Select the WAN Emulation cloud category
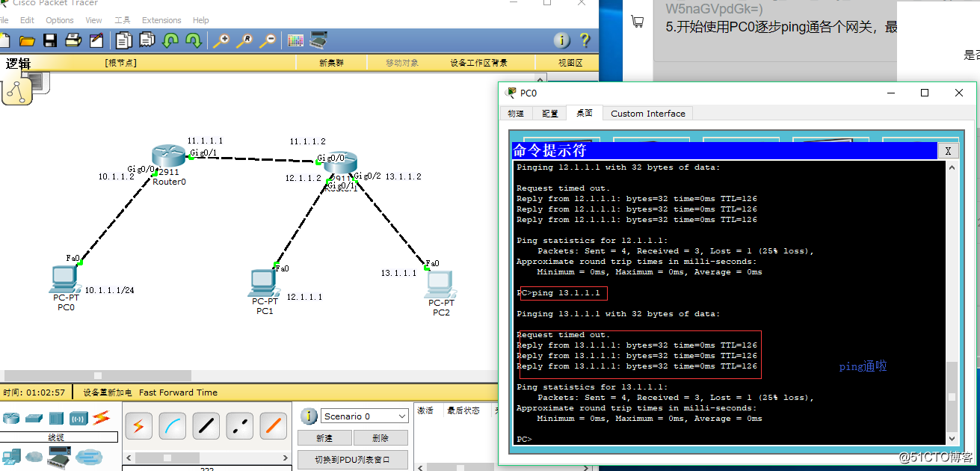The width and height of the screenshot is (980, 471). 34,456
